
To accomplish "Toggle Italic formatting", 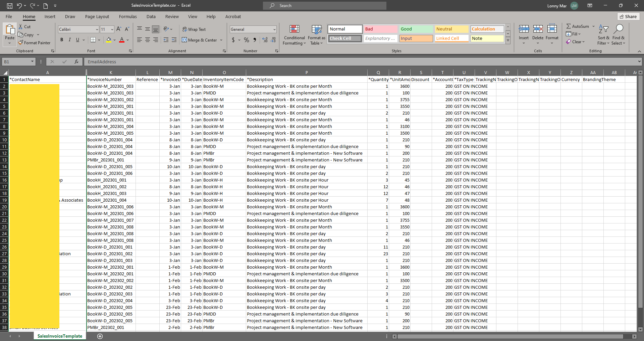I will [70, 40].
